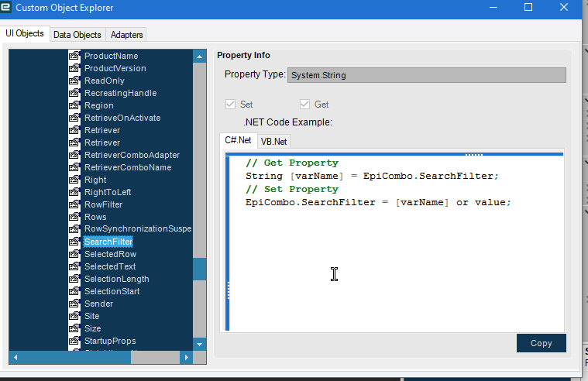Image resolution: width=588 pixels, height=381 pixels.
Task: Select the Rows property
Action: [x=95, y=217]
